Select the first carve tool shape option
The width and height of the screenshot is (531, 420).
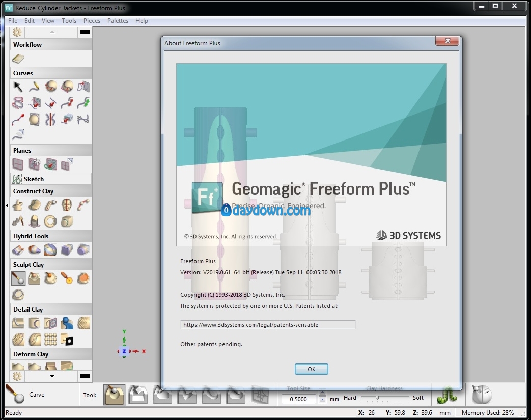pyautogui.click(x=114, y=395)
